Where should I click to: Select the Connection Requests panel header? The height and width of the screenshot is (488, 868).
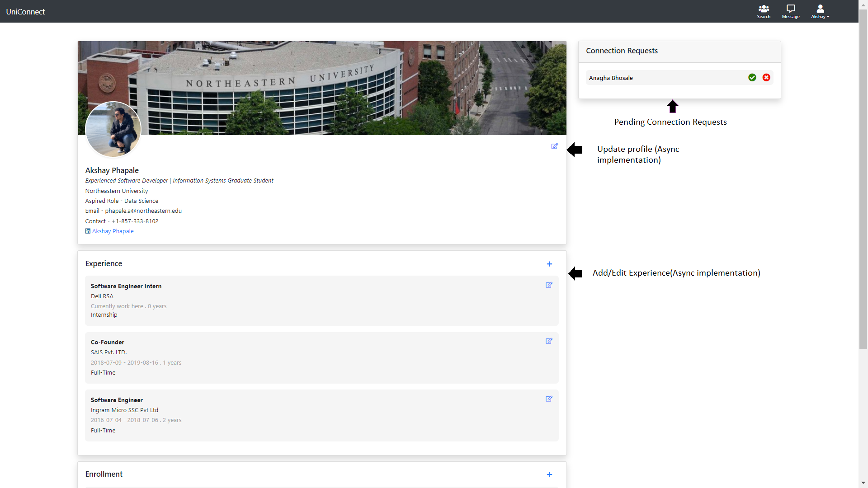622,51
